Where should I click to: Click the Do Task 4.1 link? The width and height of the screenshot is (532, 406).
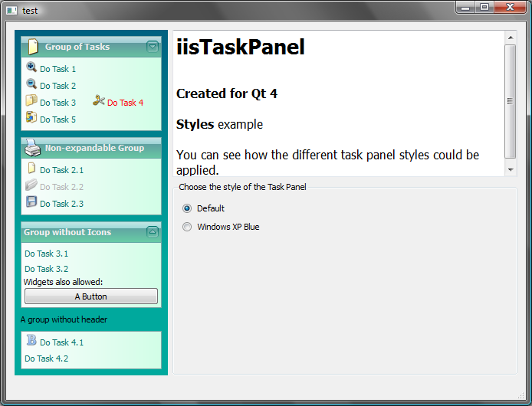[62, 342]
